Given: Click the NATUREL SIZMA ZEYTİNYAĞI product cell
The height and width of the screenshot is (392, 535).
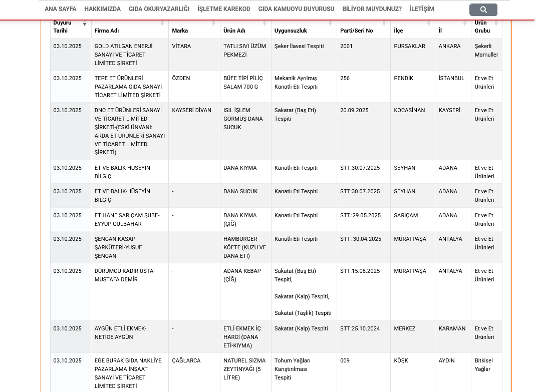Looking at the screenshot, I should click(x=245, y=369).
